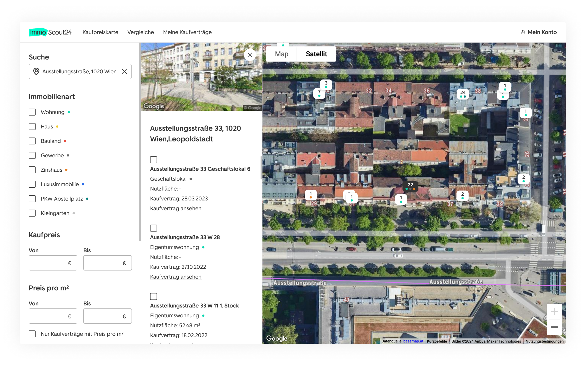Select the PKW-Abstellplatz checkbox

[x=32, y=199]
